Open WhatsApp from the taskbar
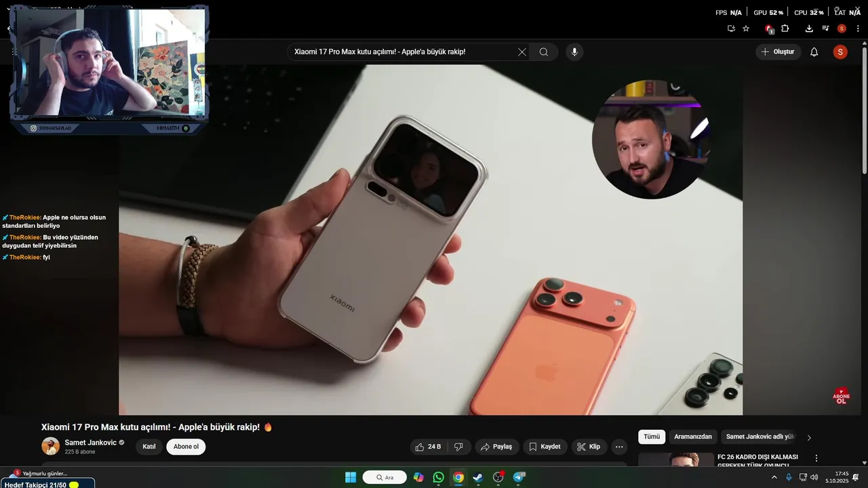 pyautogui.click(x=438, y=477)
